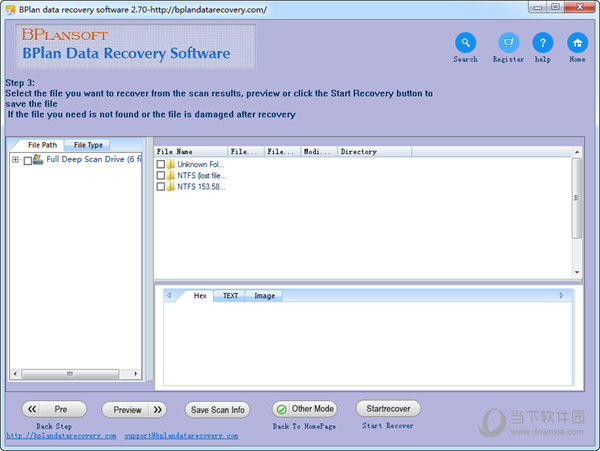This screenshot has width=600, height=451.
Task: Go to the Home icon
Action: 577,42
